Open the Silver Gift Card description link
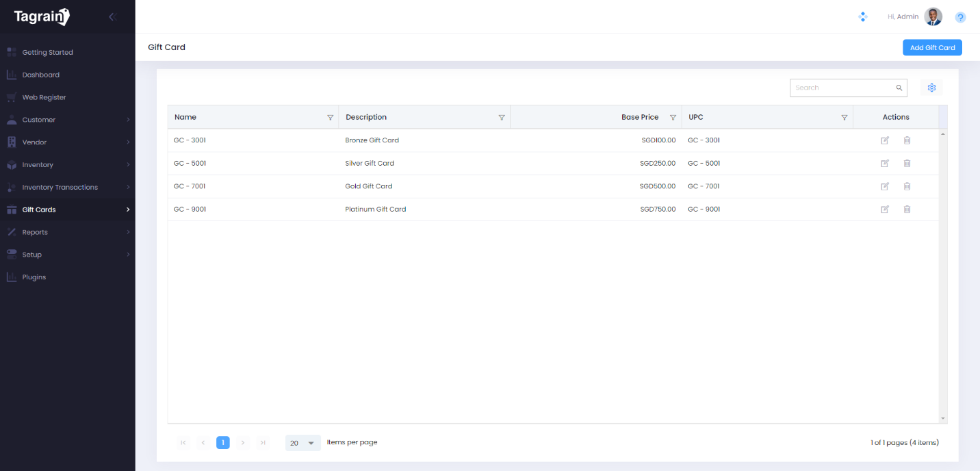The height and width of the screenshot is (471, 980). pyautogui.click(x=369, y=163)
